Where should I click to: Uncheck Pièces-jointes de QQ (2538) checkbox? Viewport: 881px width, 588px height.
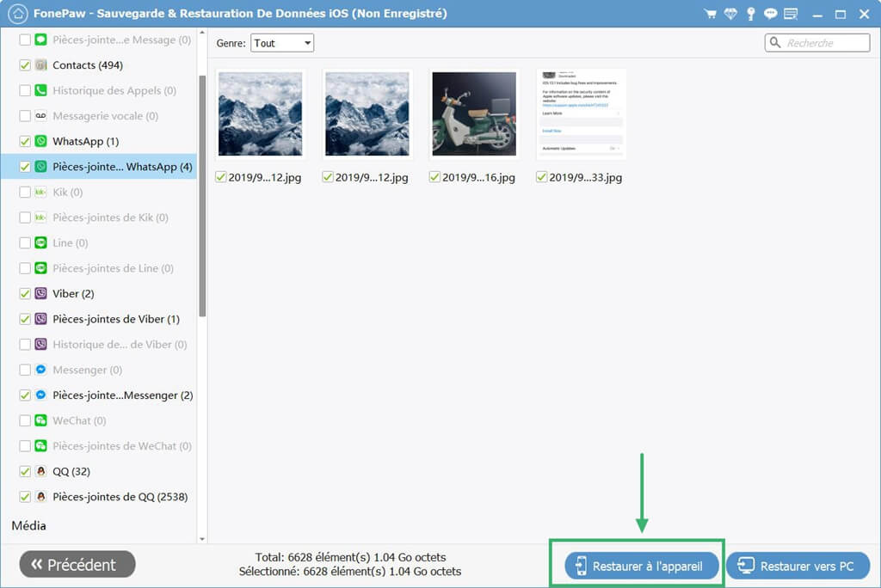point(25,497)
